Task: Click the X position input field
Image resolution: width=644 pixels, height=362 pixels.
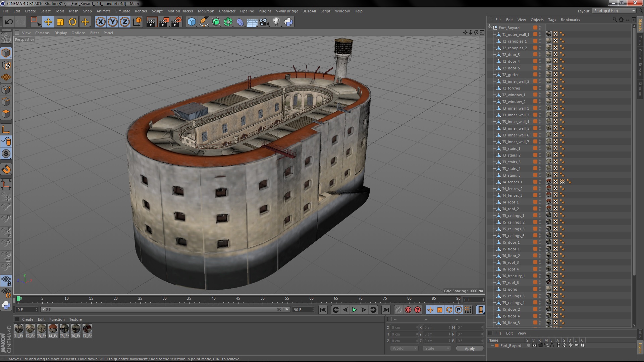Action: (405, 327)
